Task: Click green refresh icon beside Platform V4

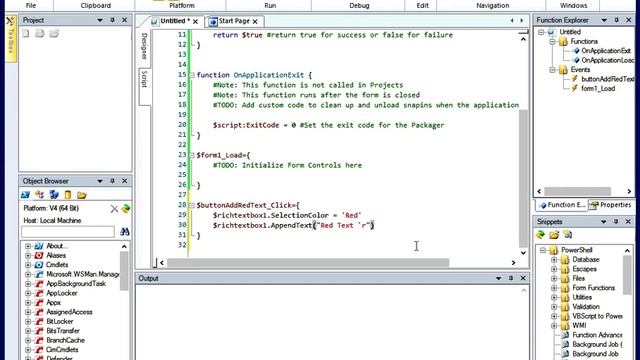Action: click(125, 209)
